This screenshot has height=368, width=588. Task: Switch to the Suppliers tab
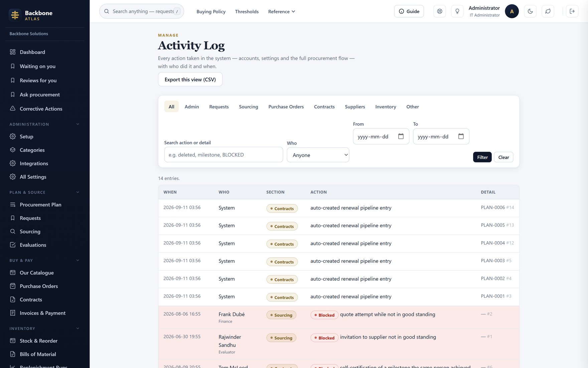coord(355,106)
